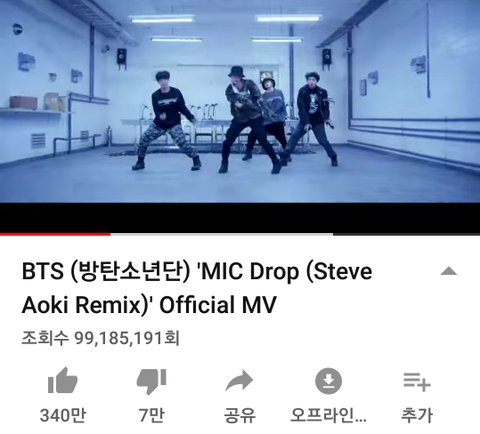The width and height of the screenshot is (480, 434).
Task: Tap the 340만 like count label
Action: point(63,415)
